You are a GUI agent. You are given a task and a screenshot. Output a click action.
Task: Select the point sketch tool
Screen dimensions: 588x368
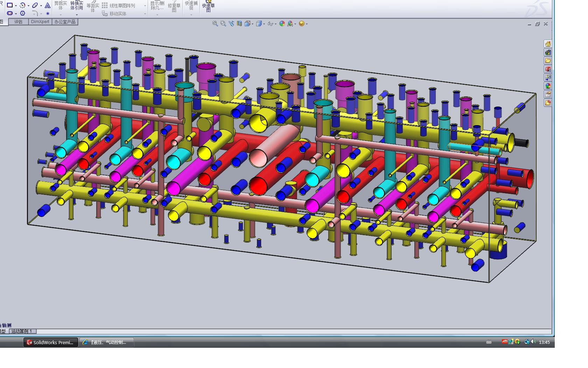pos(48,14)
